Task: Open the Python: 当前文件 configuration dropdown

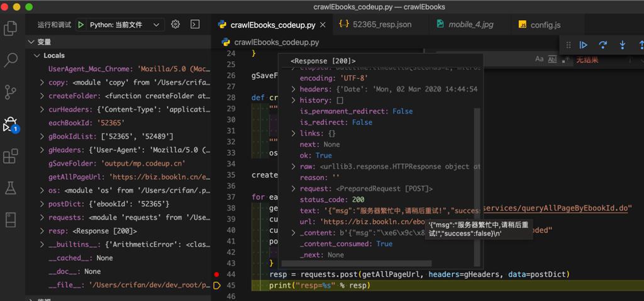Action: (x=120, y=25)
